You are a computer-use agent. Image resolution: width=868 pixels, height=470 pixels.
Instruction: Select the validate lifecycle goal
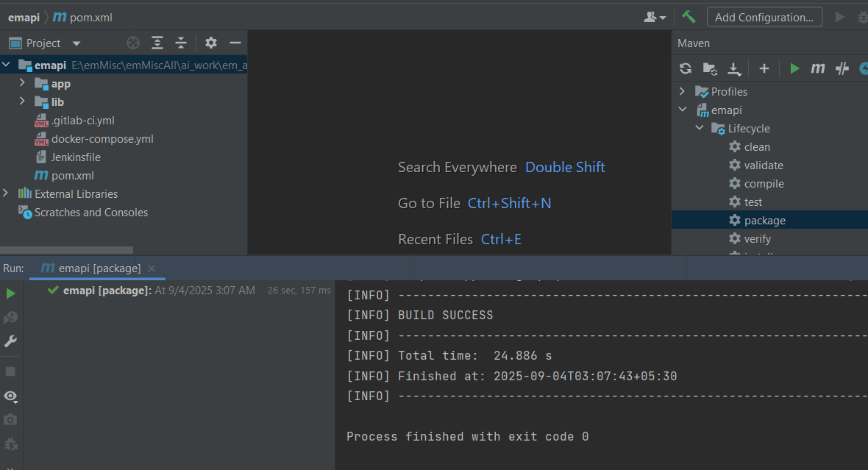(x=756, y=165)
